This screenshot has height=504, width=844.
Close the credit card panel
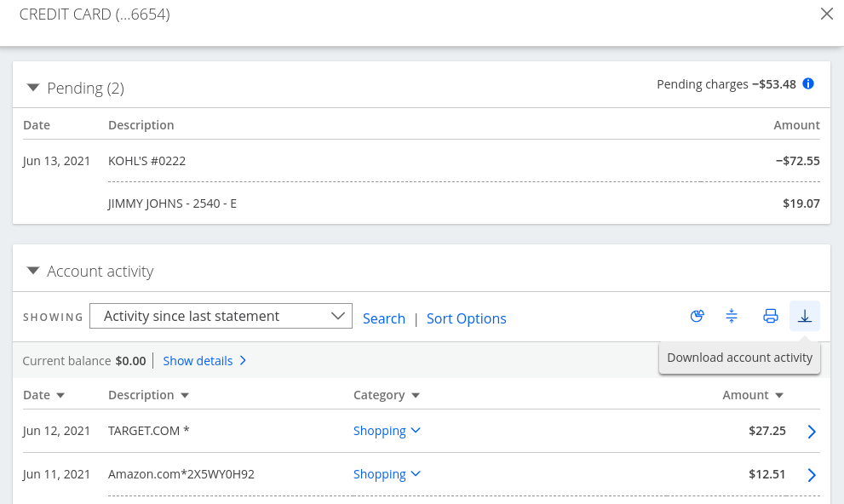point(826,14)
